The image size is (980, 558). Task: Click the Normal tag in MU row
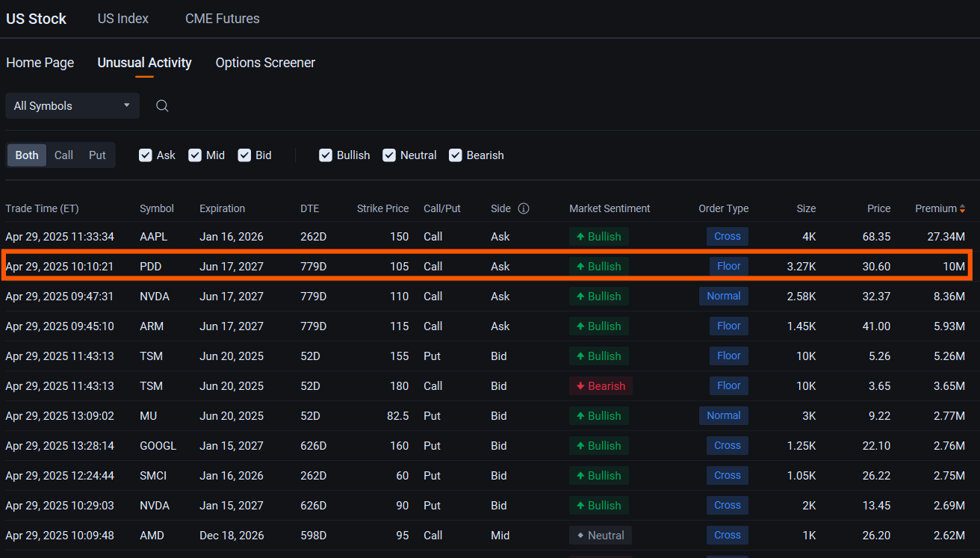[x=724, y=416]
